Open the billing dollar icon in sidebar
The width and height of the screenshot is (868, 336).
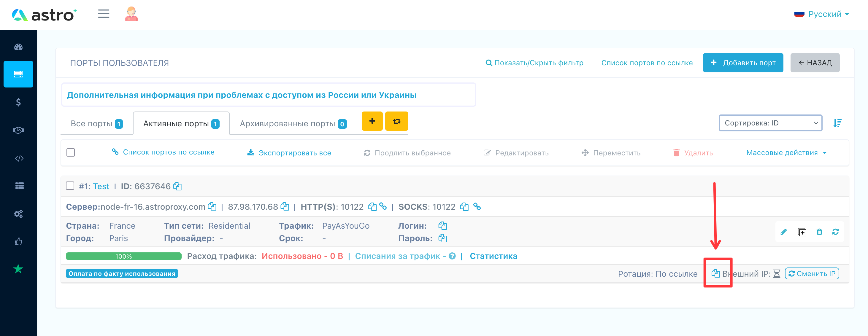(x=18, y=102)
